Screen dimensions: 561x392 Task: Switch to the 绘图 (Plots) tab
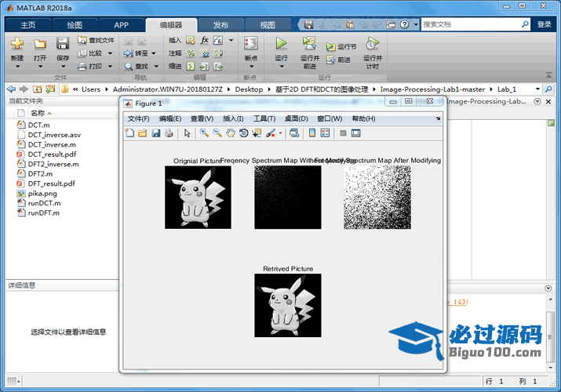[75, 25]
